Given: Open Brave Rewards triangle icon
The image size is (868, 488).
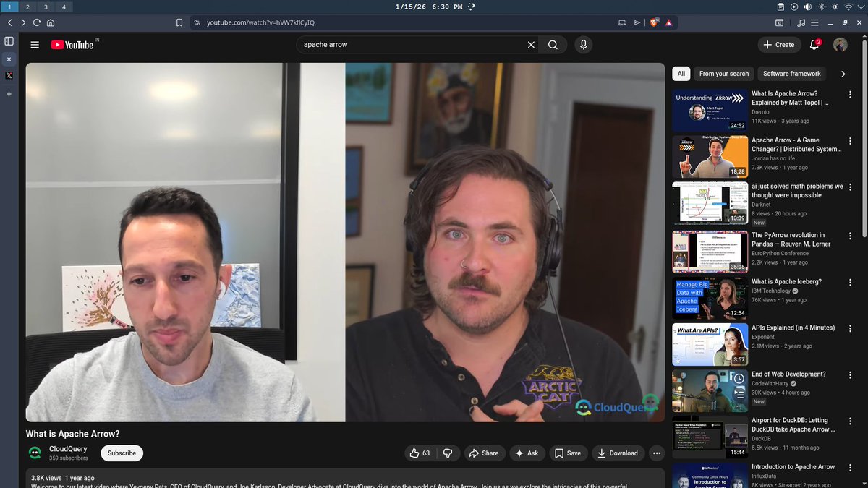Looking at the screenshot, I should point(668,22).
